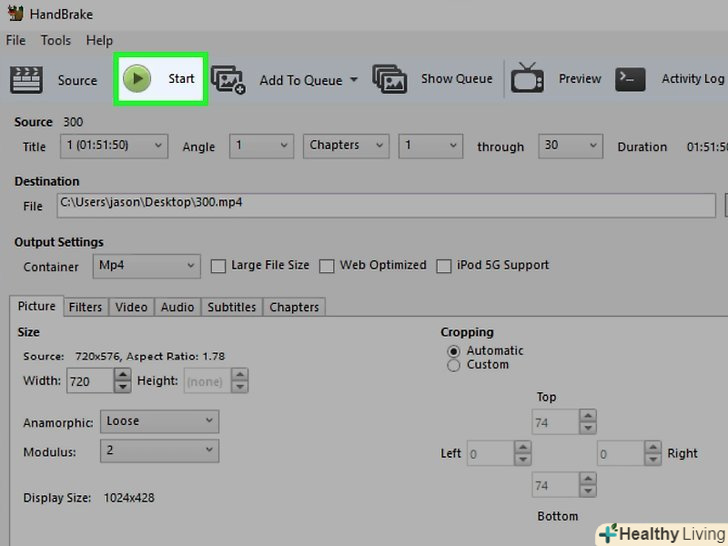728x546 pixels.
Task: Click the Left crop value field
Action: pyautogui.click(x=490, y=454)
